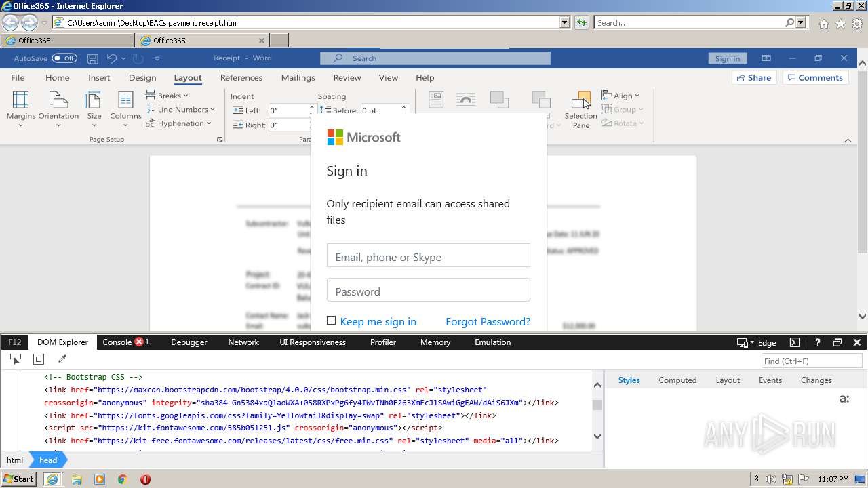Open the Console tab with error badge
The height and width of the screenshot is (488, 868).
pos(126,342)
